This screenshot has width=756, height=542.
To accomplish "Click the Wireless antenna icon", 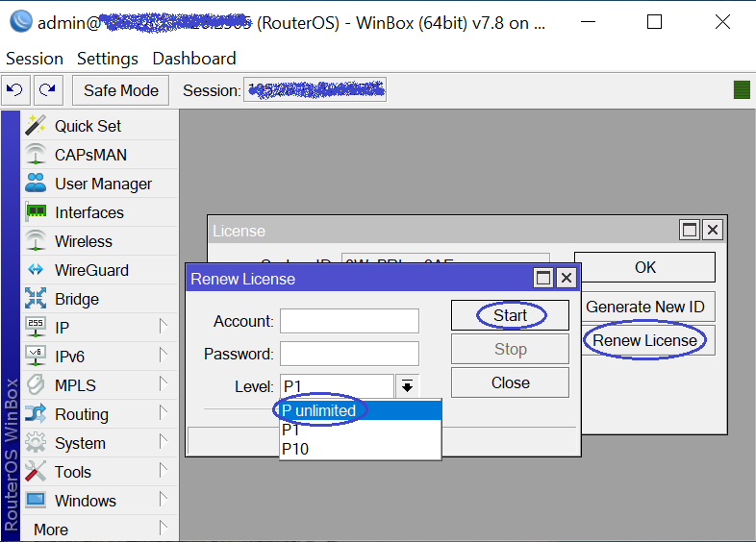I will tap(36, 241).
